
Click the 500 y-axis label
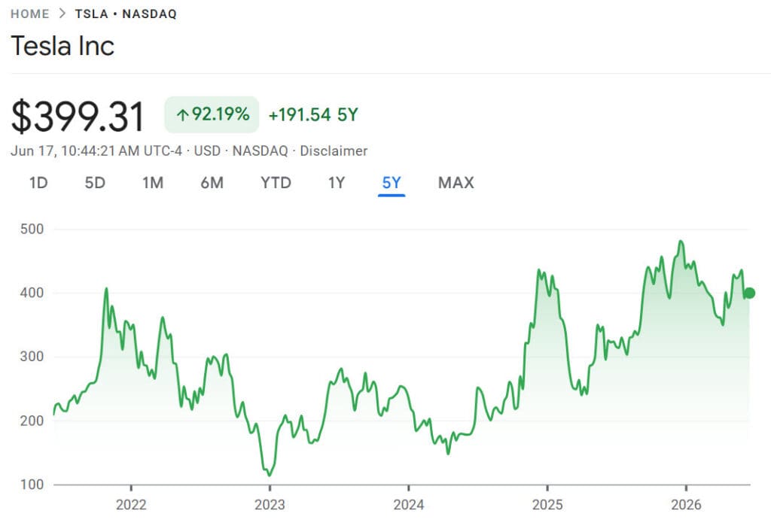32,229
